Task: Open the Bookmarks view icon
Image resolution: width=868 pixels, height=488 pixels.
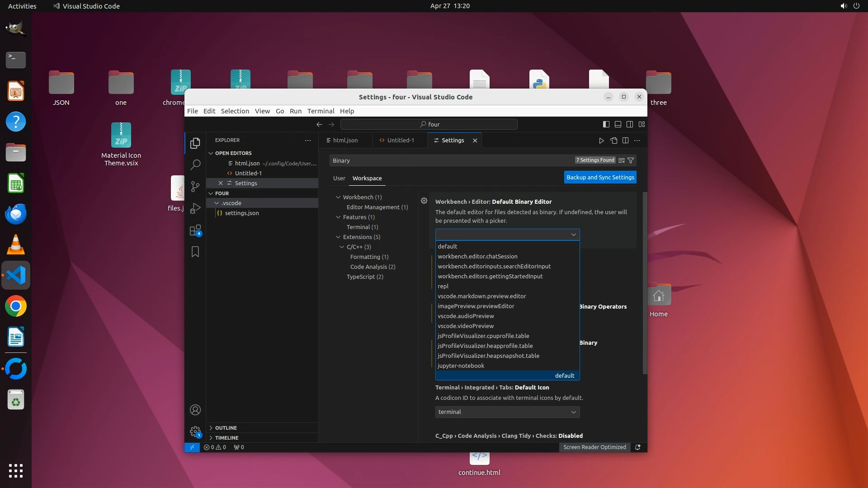Action: [195, 252]
